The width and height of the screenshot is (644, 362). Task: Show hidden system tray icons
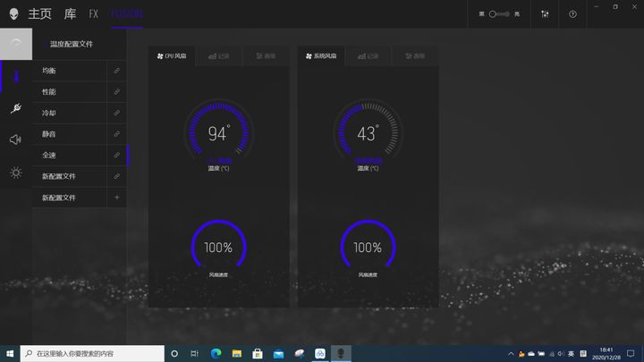[x=511, y=353]
